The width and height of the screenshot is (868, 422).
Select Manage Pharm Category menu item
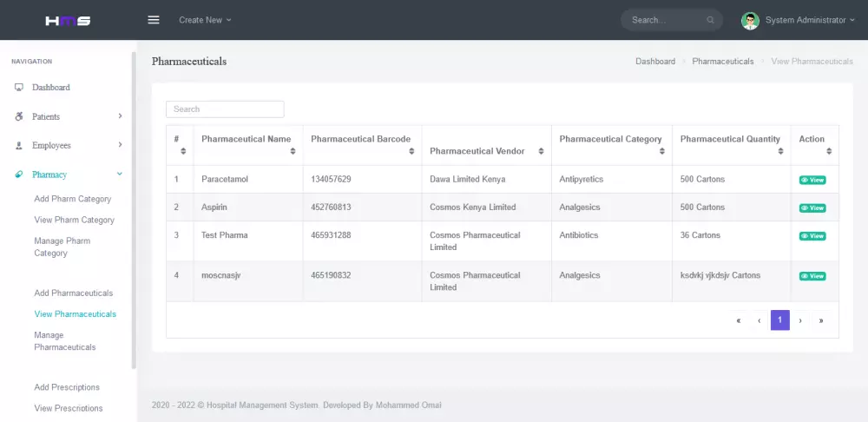point(62,247)
